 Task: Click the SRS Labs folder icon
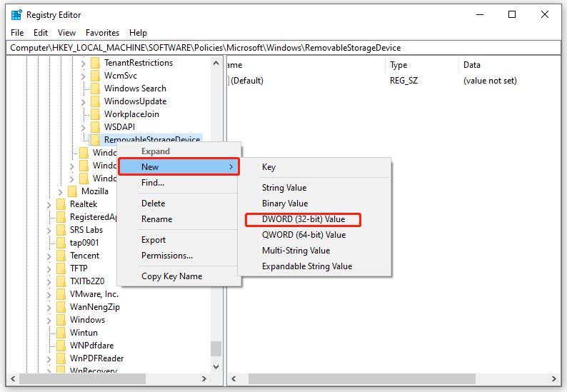[61, 230]
